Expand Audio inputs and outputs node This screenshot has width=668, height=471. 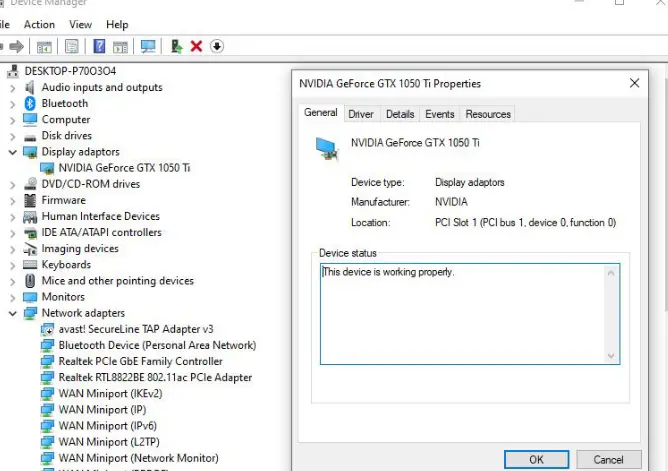point(12,88)
